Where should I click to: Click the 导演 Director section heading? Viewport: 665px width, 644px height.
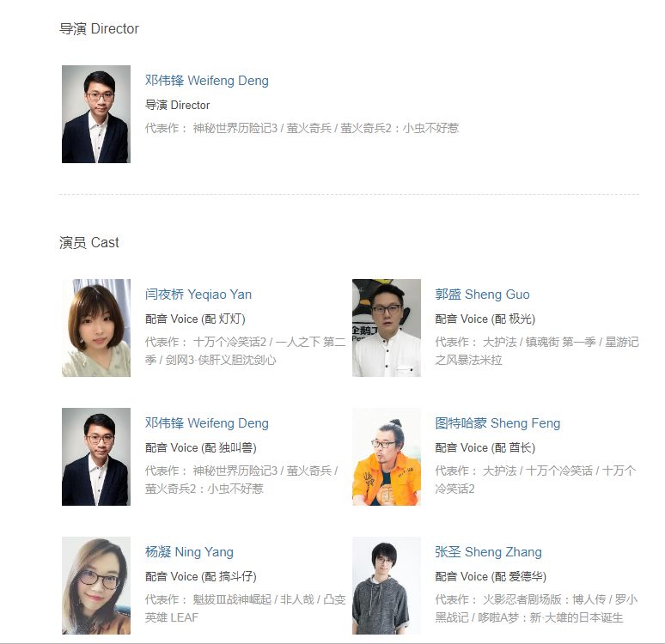pyautogui.click(x=99, y=29)
